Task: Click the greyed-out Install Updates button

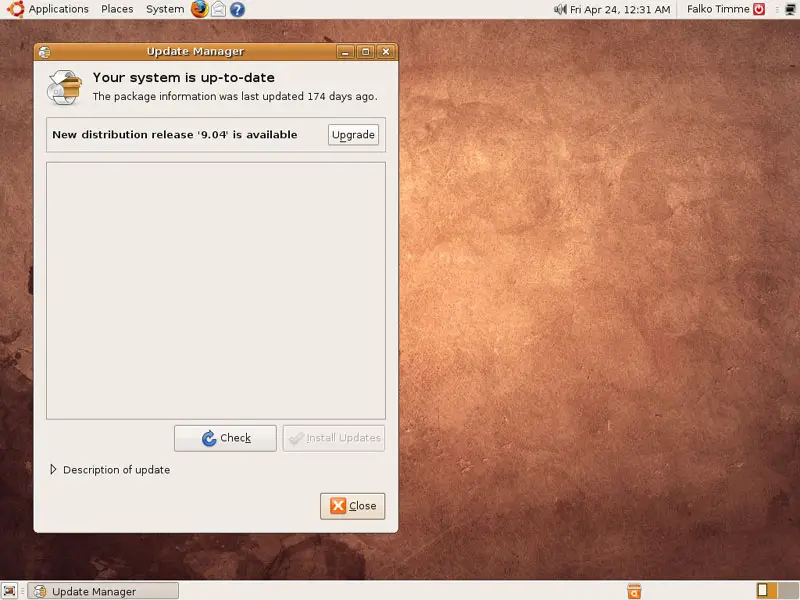Action: click(x=334, y=438)
